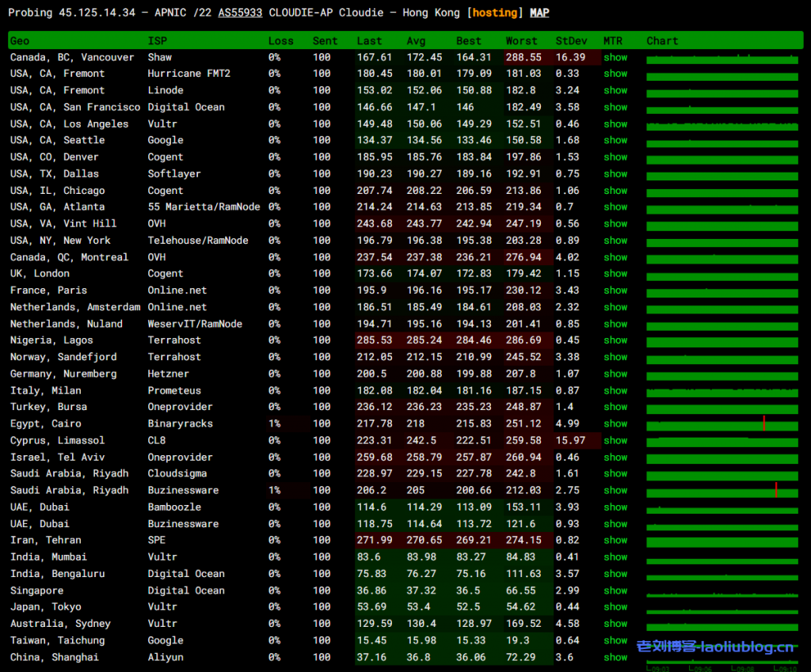
Task: Click the hosting tag in the header
Action: pos(495,13)
